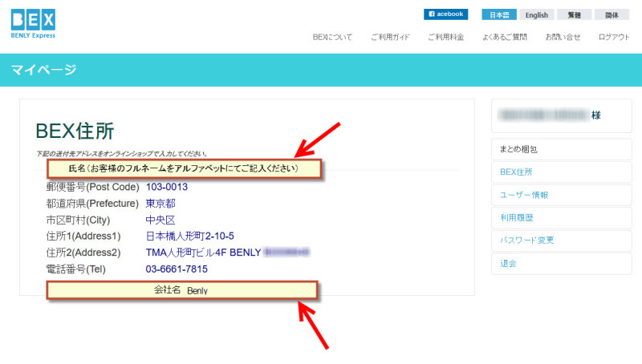Open the よくあるご質問 menu item
Image resolution: width=642 pixels, height=364 pixels.
pyautogui.click(x=505, y=37)
